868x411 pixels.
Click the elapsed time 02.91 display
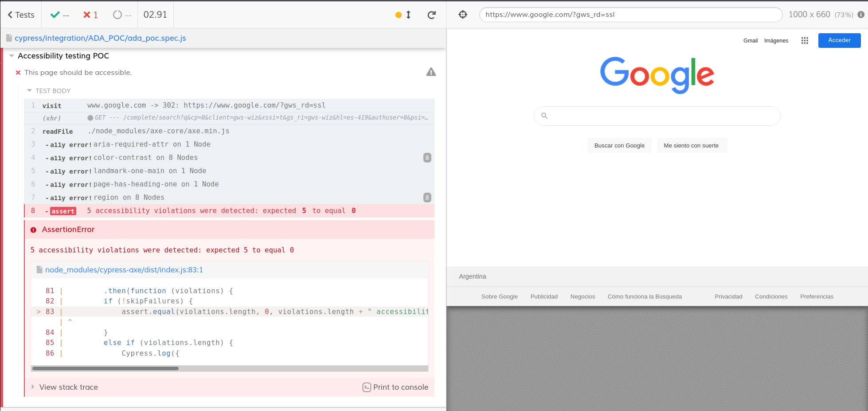click(155, 15)
